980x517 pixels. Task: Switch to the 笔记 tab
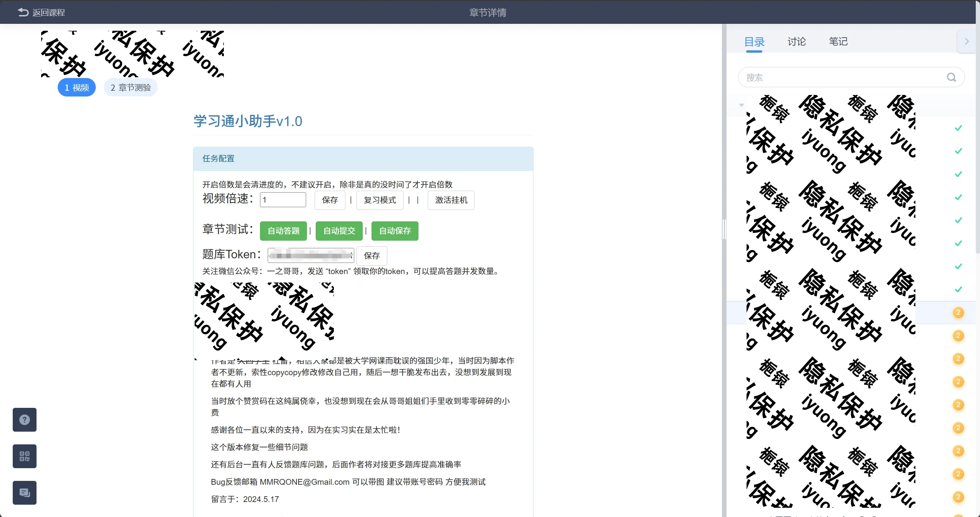[838, 42]
